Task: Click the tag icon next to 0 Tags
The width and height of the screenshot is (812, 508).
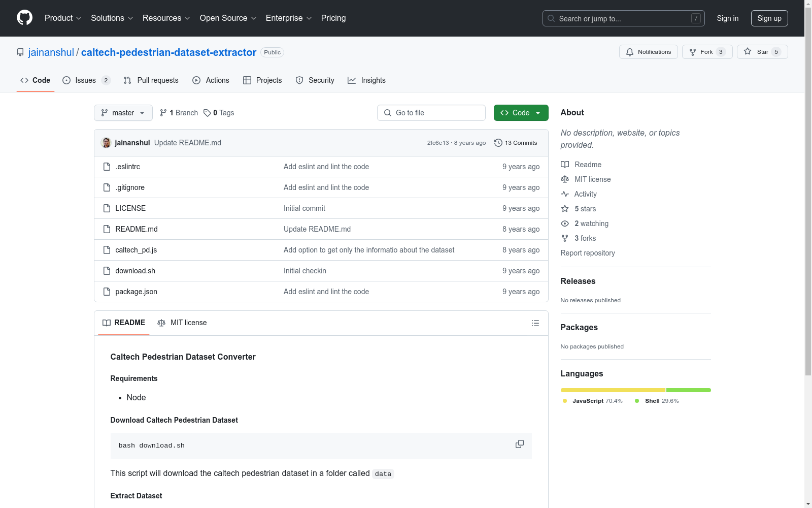Action: (x=207, y=113)
